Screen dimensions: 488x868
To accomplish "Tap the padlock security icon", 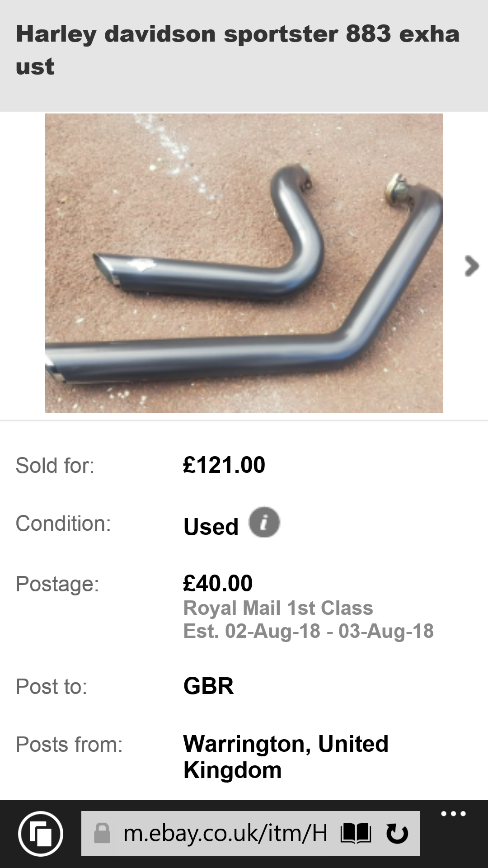I will point(102,833).
